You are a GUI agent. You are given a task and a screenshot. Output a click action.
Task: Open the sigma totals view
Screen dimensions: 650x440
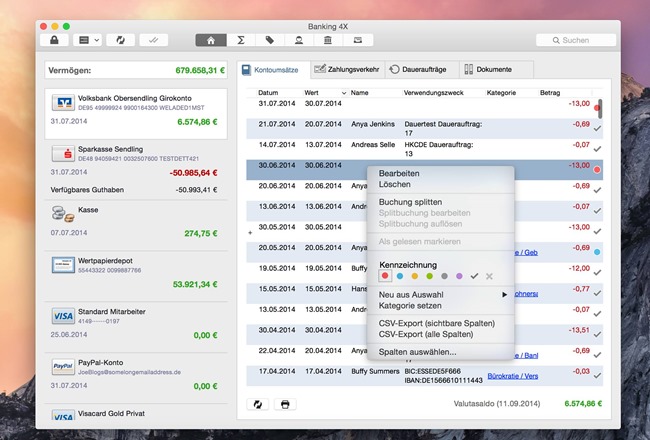point(240,40)
